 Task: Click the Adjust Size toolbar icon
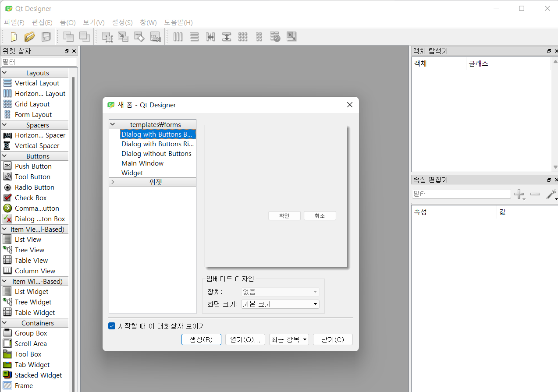291,37
